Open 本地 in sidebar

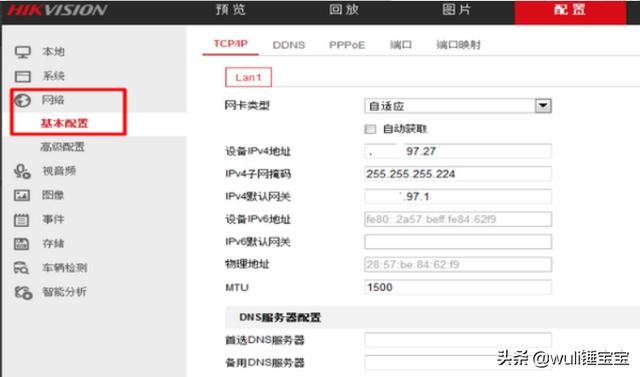tap(53, 52)
